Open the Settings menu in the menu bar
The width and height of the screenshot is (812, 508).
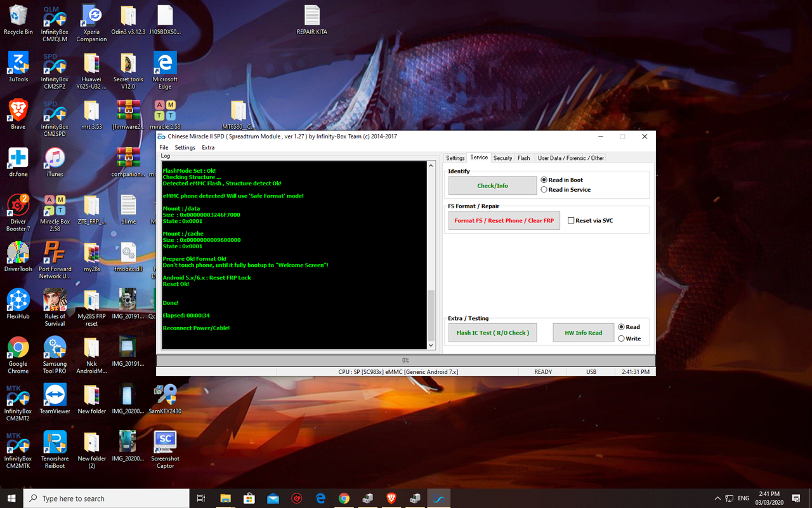pyautogui.click(x=185, y=147)
